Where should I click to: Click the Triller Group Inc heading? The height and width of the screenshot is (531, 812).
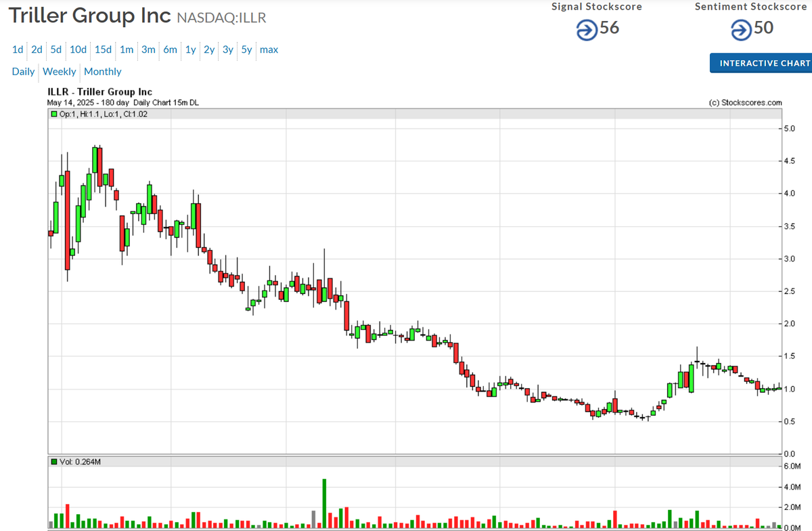point(89,15)
